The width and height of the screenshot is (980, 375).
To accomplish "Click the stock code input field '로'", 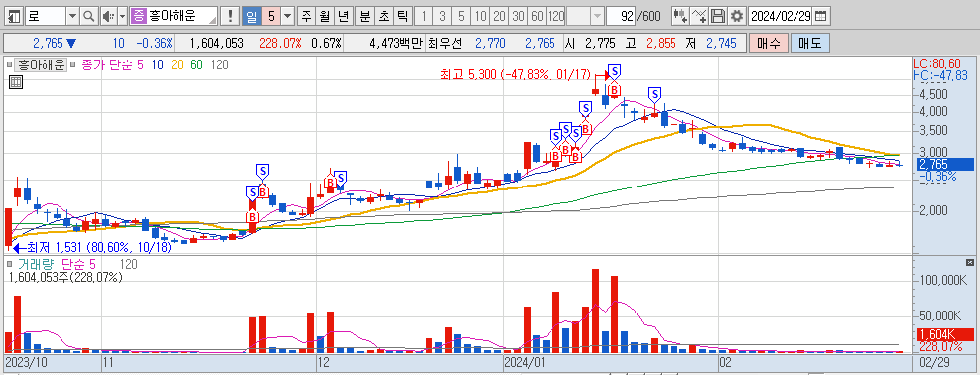I will [45, 16].
